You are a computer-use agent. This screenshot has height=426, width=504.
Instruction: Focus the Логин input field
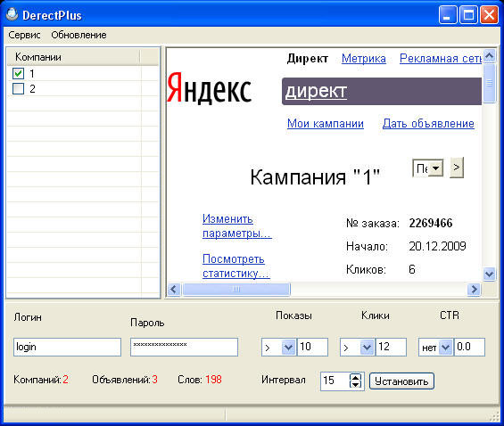click(67, 347)
